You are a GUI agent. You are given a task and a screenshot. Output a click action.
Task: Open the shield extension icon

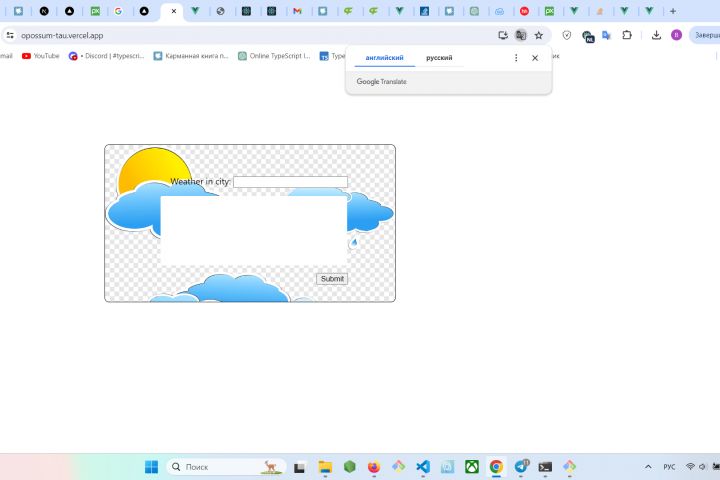point(567,35)
